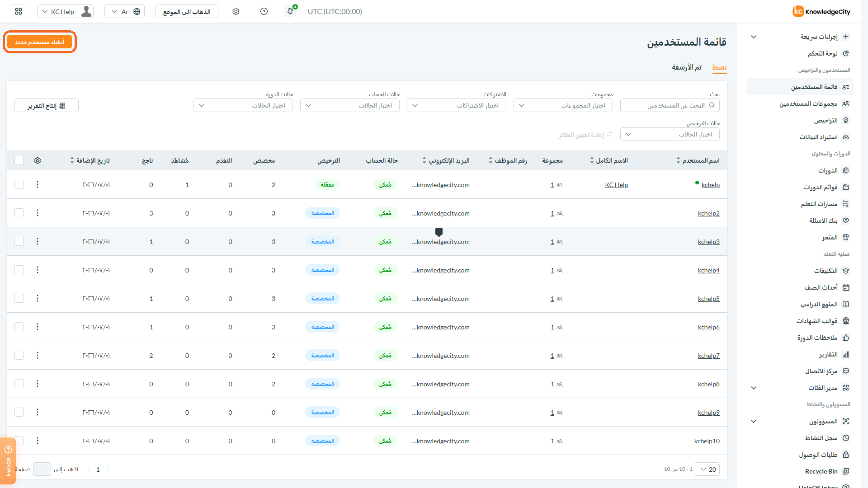Open the notifications bell icon
Screen dimensions: 868x488
tap(291, 11)
